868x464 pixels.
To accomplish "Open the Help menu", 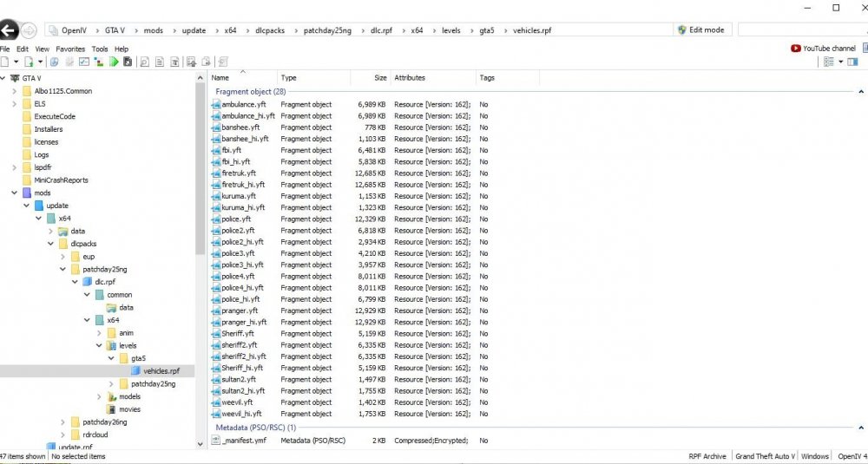I will point(122,49).
